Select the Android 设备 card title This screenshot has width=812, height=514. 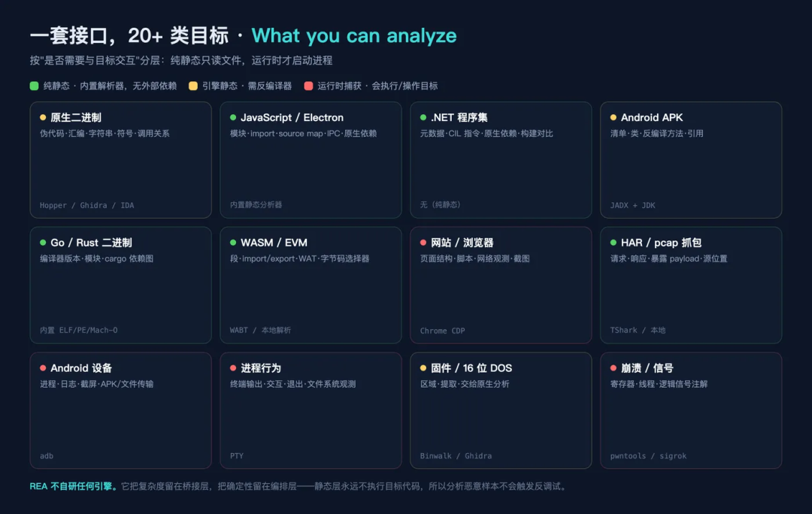coord(81,368)
